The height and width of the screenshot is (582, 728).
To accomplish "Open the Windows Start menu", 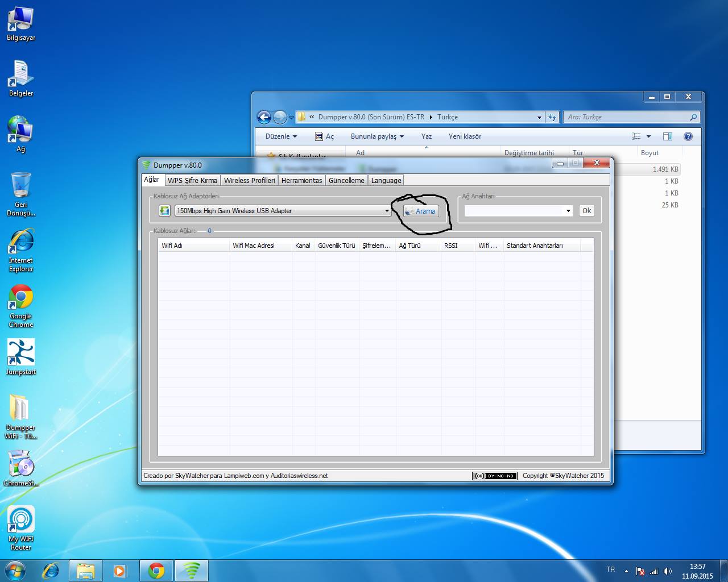I will (x=15, y=570).
